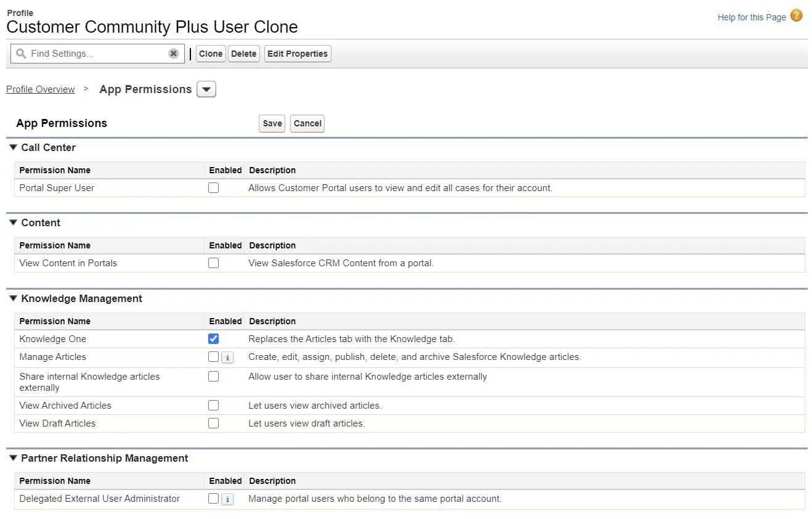Open Edit Properties
The height and width of the screenshot is (519, 812).
tap(298, 54)
